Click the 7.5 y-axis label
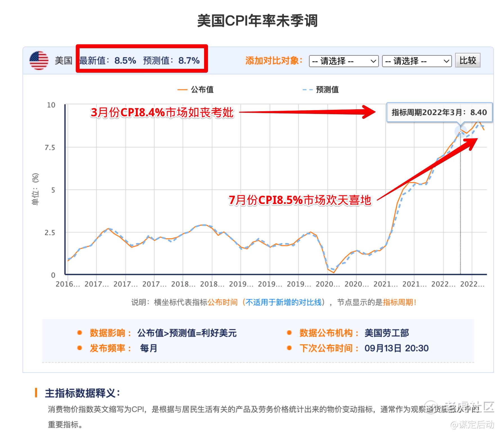The width and height of the screenshot is (504, 436). [50, 147]
